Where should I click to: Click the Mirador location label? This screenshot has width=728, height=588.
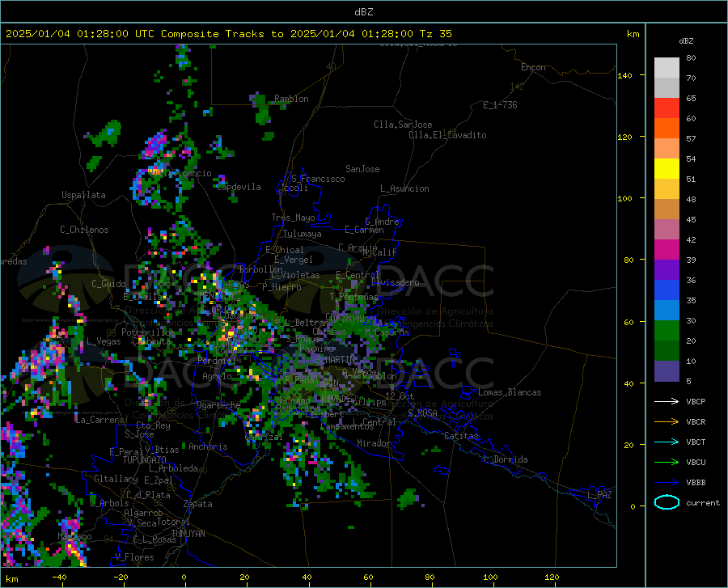373,443
